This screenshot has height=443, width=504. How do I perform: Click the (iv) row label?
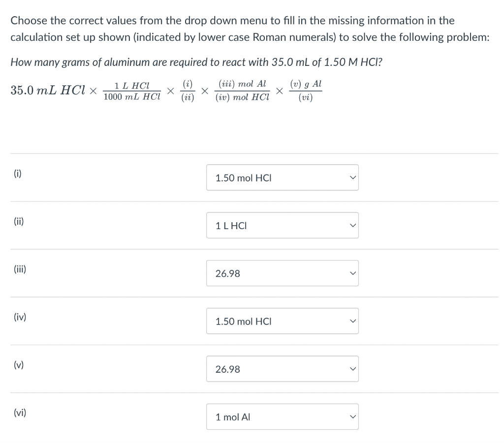tap(19, 317)
